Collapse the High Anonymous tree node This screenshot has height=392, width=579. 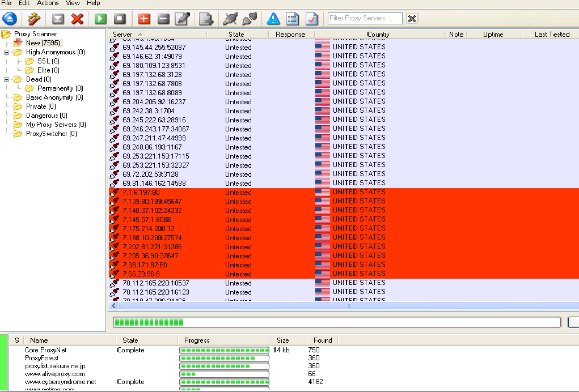coord(6,52)
